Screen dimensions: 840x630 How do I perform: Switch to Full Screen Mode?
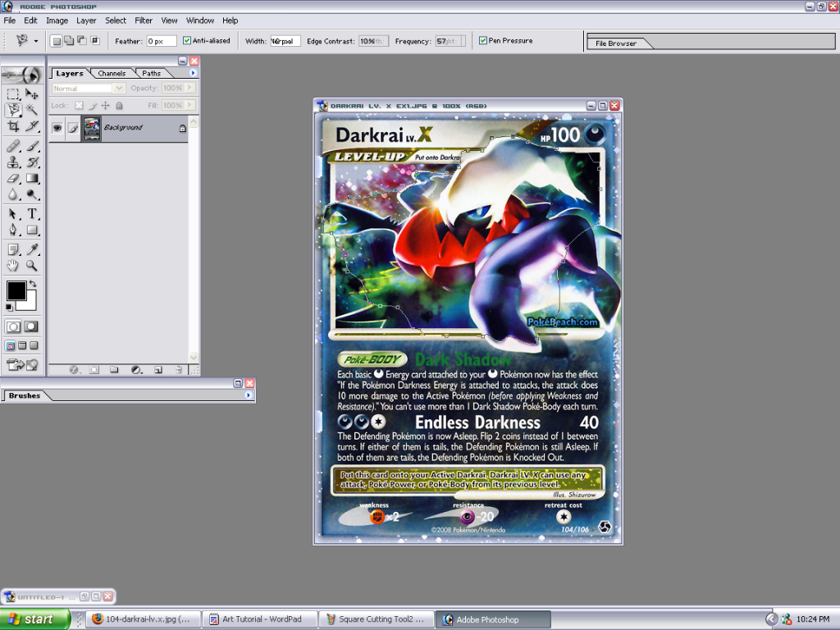pyautogui.click(x=34, y=345)
